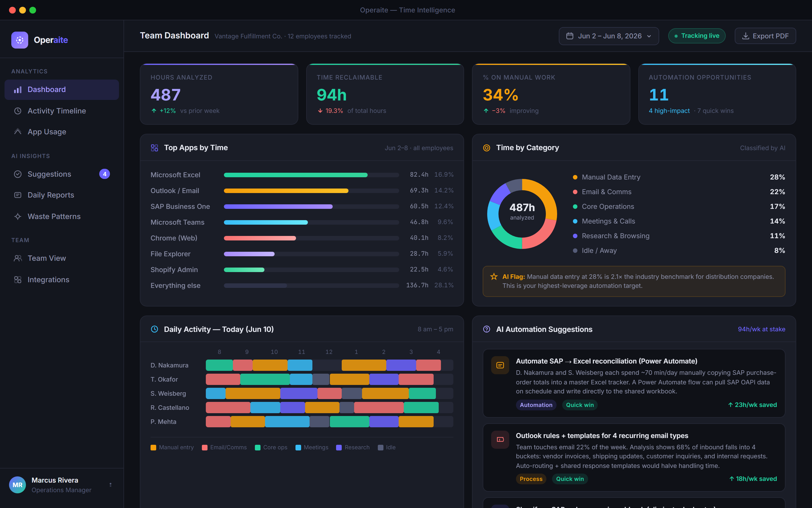The height and width of the screenshot is (508, 812).
Task: Click the Activity Timeline clock icon
Action: (x=18, y=111)
